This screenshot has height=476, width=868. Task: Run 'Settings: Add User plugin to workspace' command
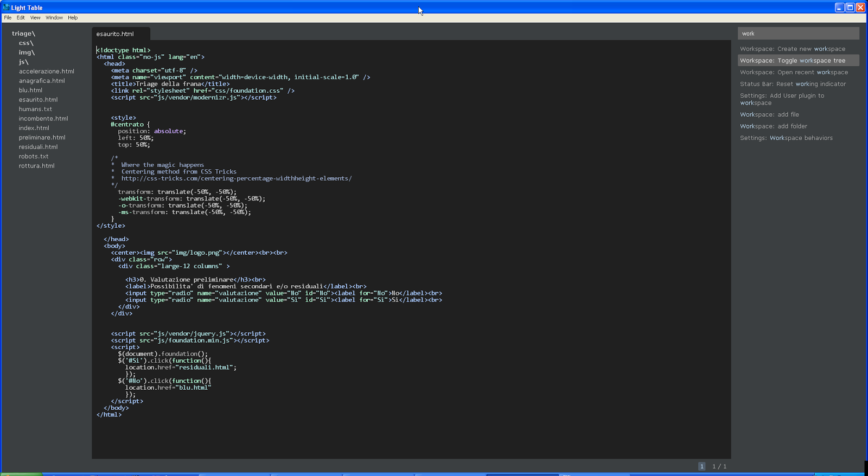coord(798,99)
